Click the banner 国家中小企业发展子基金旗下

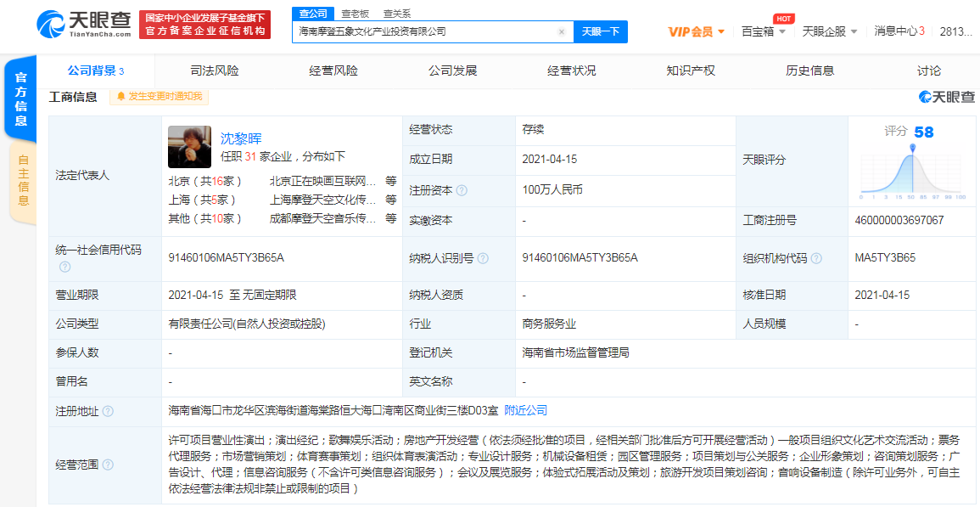pos(205,18)
